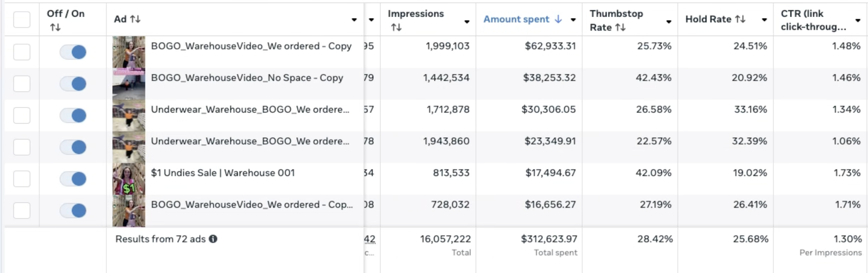
Task: Sort by Thumbstop Rate arrows icon
Action: [621, 27]
